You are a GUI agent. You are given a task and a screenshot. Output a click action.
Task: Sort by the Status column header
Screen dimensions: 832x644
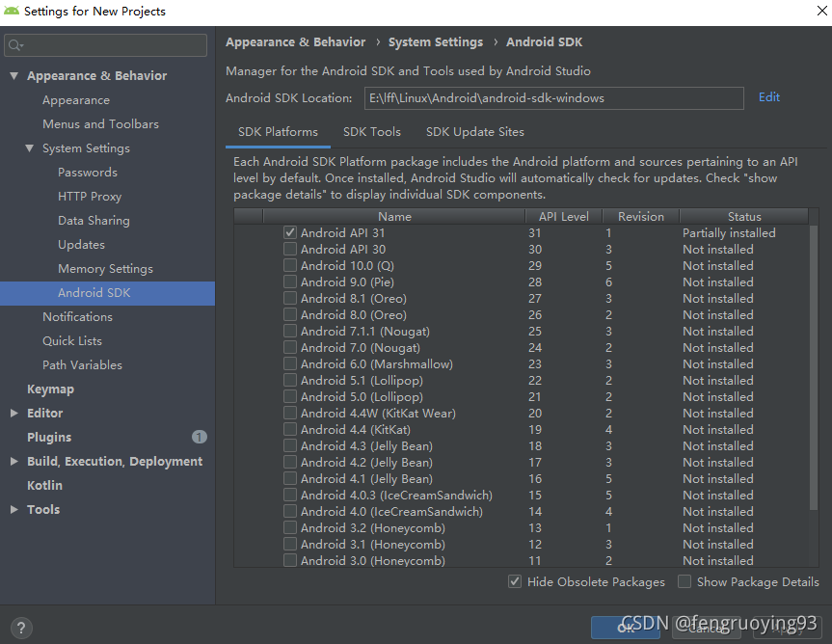coord(744,217)
